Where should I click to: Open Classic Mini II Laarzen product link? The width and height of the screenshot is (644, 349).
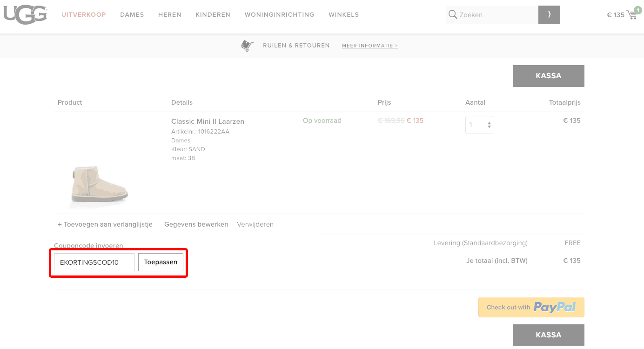tap(208, 121)
